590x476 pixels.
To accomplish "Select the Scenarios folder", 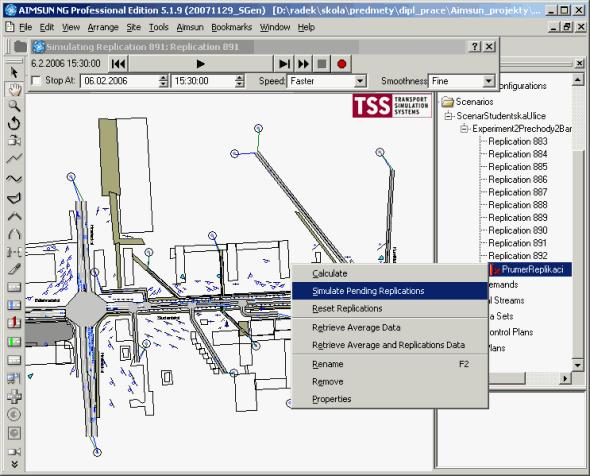I will (x=468, y=102).
